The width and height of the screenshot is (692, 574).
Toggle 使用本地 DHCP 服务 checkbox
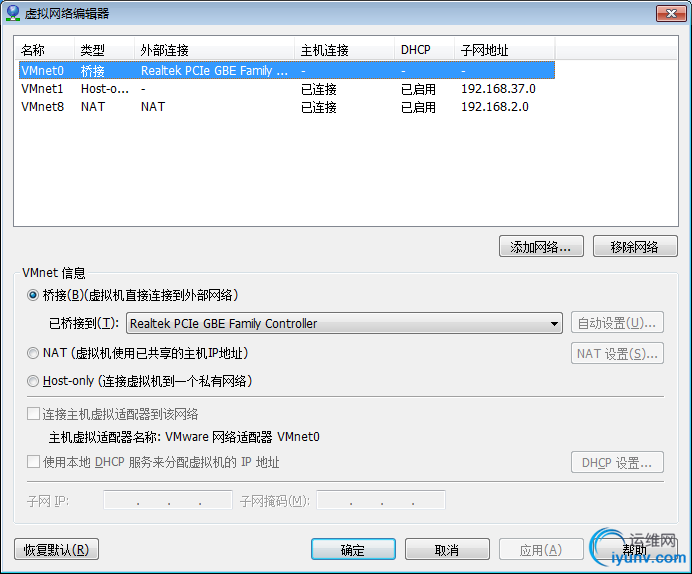click(x=34, y=462)
